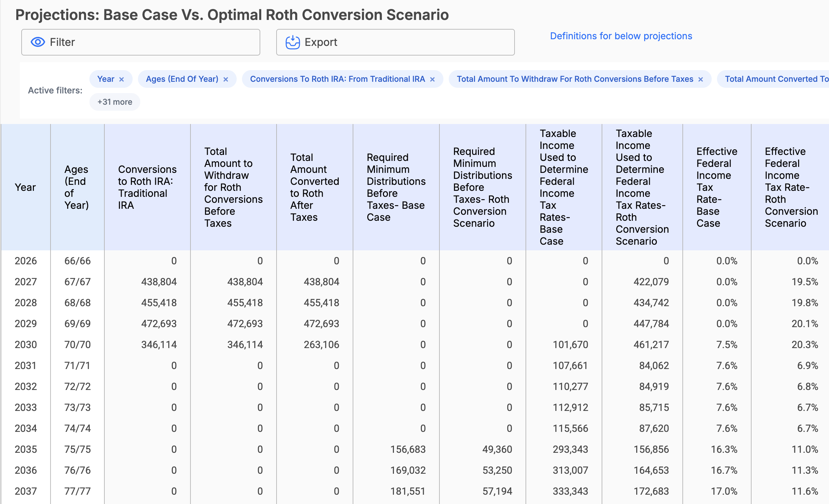Click 49,360 Roth scenario RMD value
Viewport: 829px width, 504px height.
click(x=497, y=449)
